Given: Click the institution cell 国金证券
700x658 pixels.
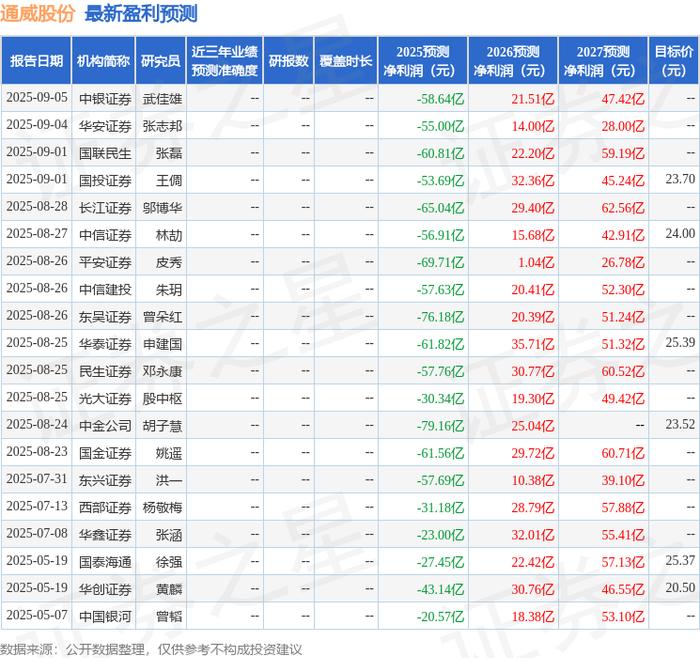Looking at the screenshot, I should point(105,453).
